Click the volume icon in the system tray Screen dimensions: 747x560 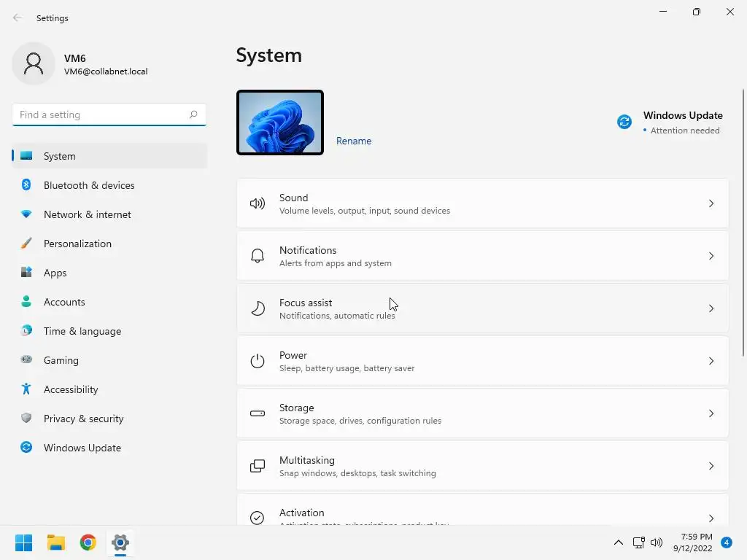click(x=657, y=542)
